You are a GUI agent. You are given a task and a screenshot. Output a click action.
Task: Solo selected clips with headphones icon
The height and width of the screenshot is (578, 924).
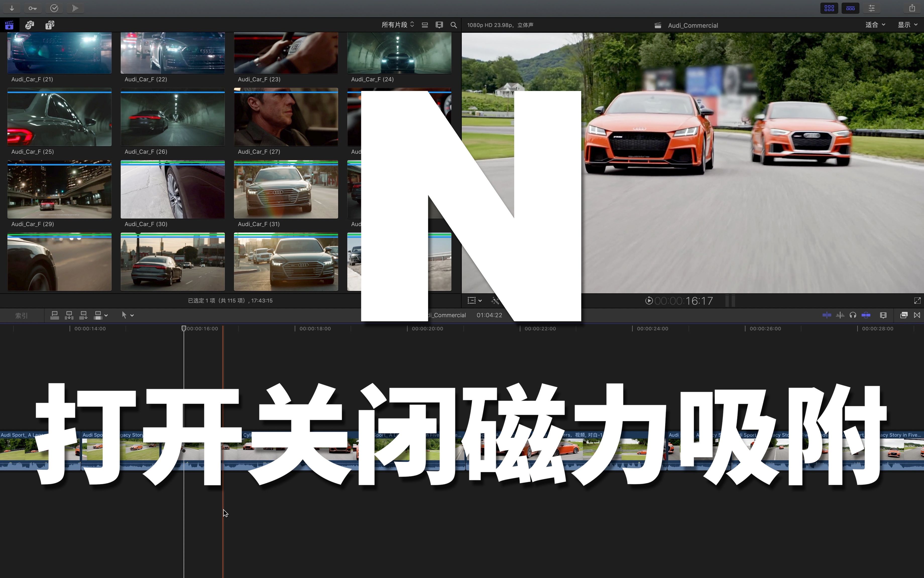[x=853, y=315]
